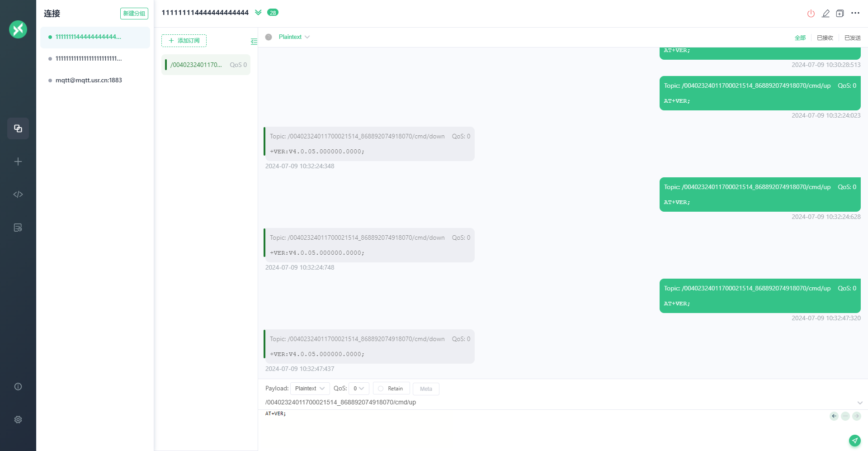The height and width of the screenshot is (451, 868).
Task: Open the Settings gear icon
Action: 18,419
